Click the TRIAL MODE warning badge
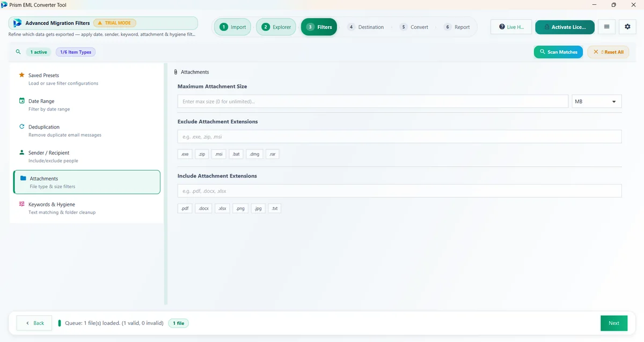 point(115,23)
